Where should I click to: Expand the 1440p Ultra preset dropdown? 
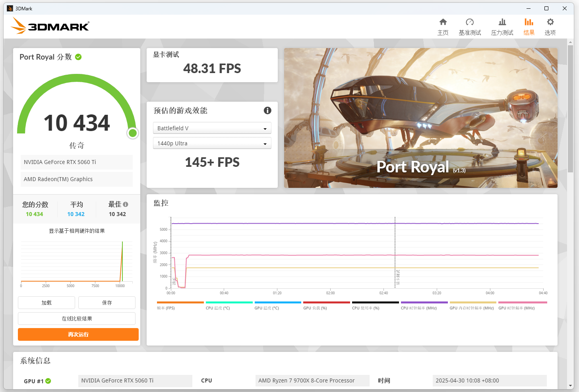pyautogui.click(x=212, y=143)
